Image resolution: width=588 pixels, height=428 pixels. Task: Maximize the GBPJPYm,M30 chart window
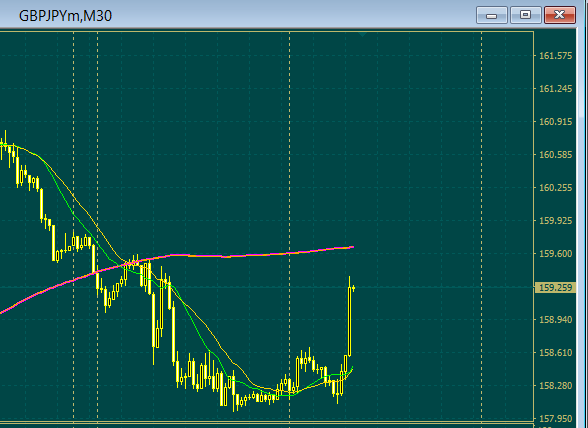pos(526,15)
